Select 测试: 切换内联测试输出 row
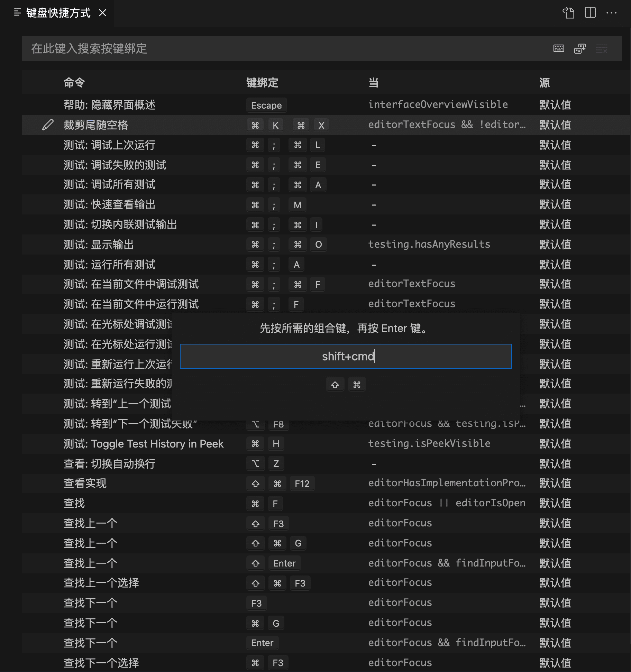 pyautogui.click(x=326, y=225)
